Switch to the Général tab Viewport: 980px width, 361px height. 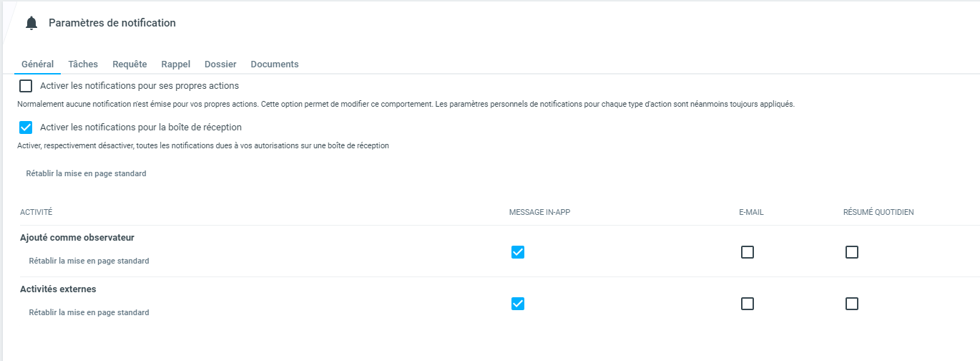[37, 64]
